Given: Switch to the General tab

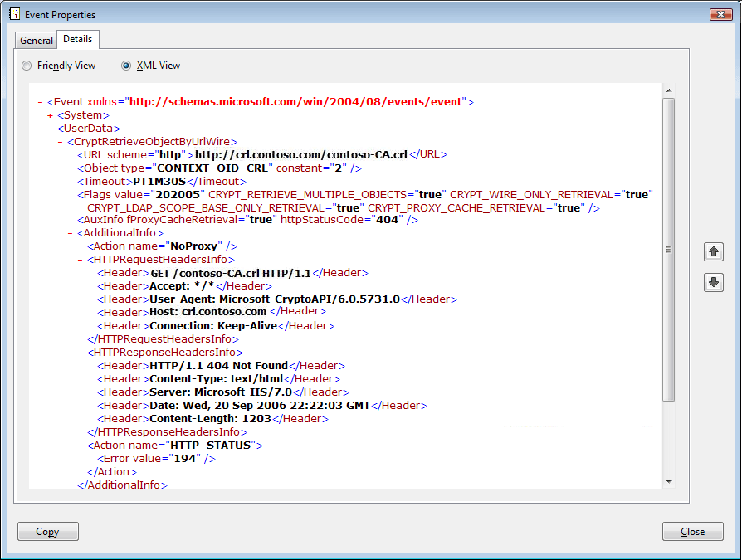Looking at the screenshot, I should point(37,41).
